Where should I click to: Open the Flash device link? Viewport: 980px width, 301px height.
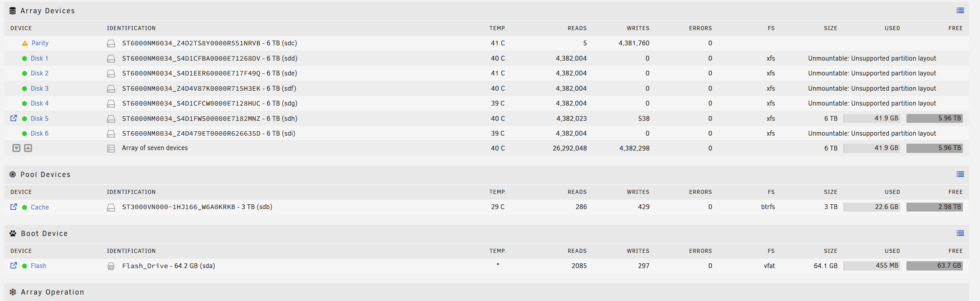(38, 266)
